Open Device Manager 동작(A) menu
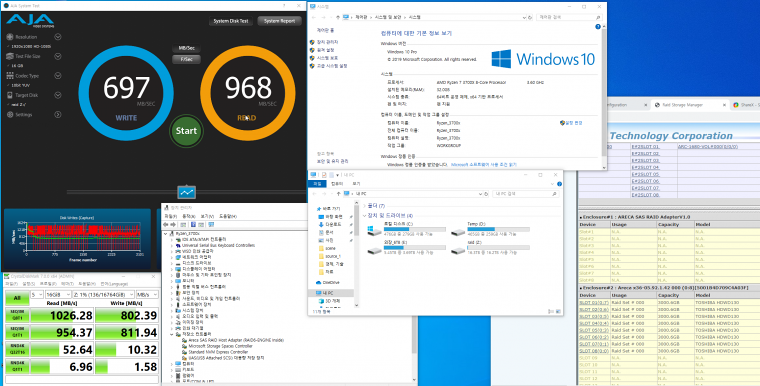 coord(189,216)
